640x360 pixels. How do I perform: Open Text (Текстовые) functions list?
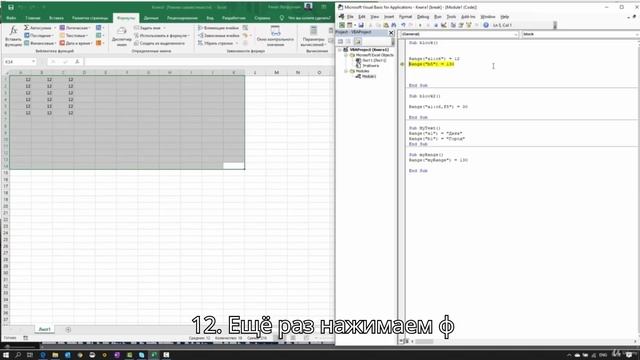point(74,36)
